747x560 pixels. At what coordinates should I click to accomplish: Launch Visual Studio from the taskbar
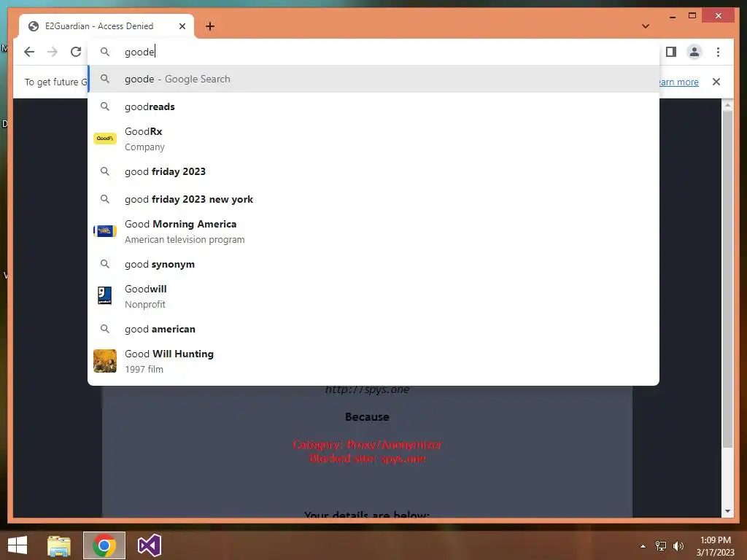tap(149, 545)
